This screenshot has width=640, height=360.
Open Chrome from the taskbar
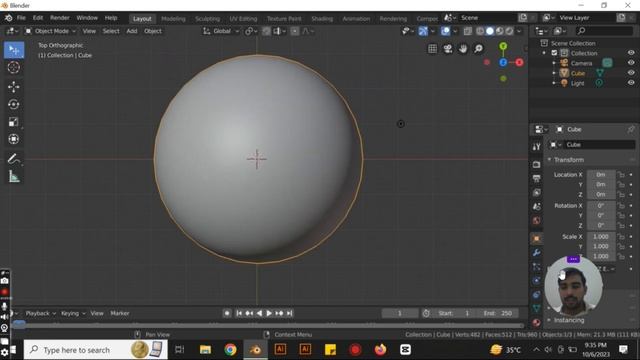[x=230, y=350]
